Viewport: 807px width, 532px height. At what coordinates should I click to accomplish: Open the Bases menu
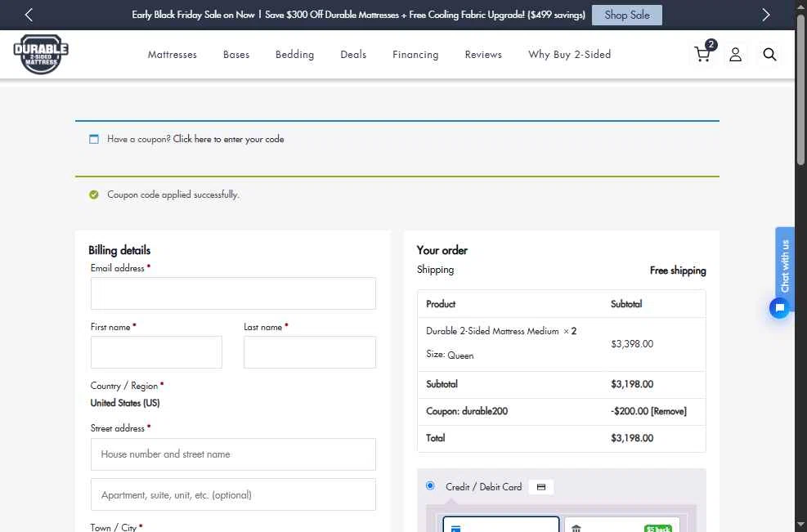(236, 55)
